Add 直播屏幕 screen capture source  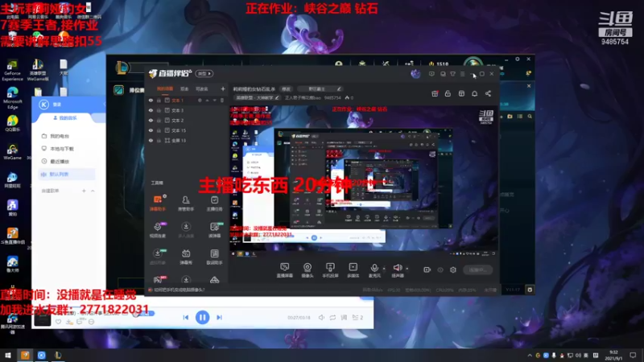pos(285,270)
